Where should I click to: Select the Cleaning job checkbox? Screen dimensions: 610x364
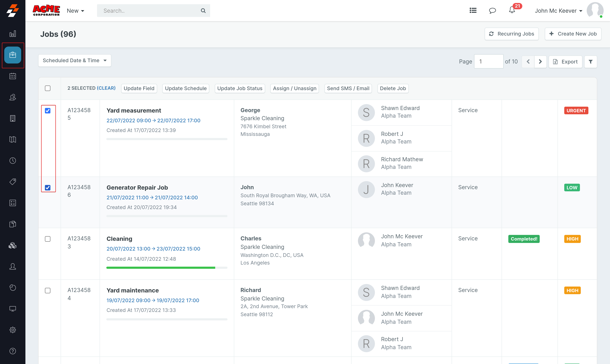click(x=48, y=239)
